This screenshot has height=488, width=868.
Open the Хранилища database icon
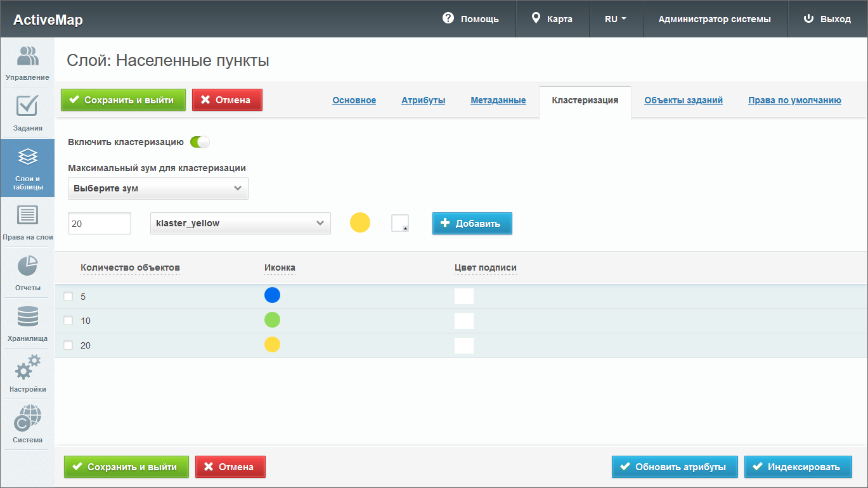tap(27, 323)
